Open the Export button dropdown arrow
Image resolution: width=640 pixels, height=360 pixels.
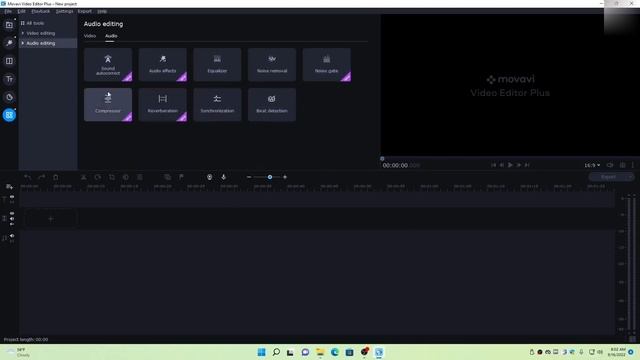(631, 177)
